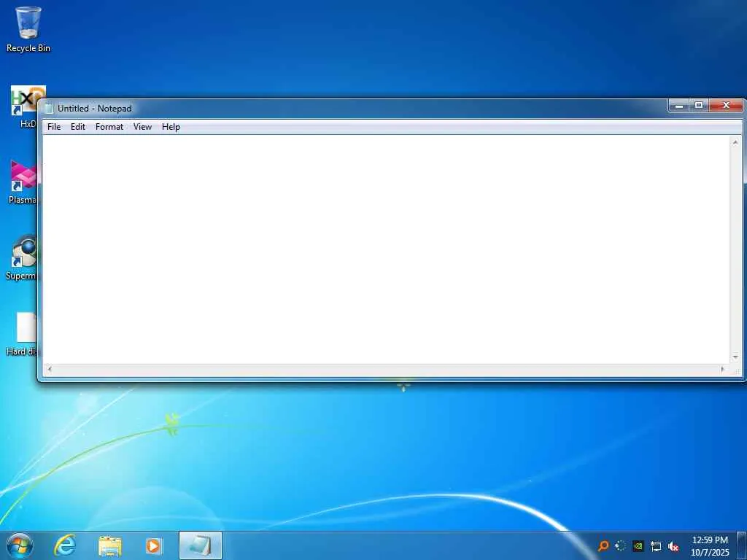747x560 pixels.
Task: Click the taskbar clock showing 12:59 PM
Action: point(710,545)
